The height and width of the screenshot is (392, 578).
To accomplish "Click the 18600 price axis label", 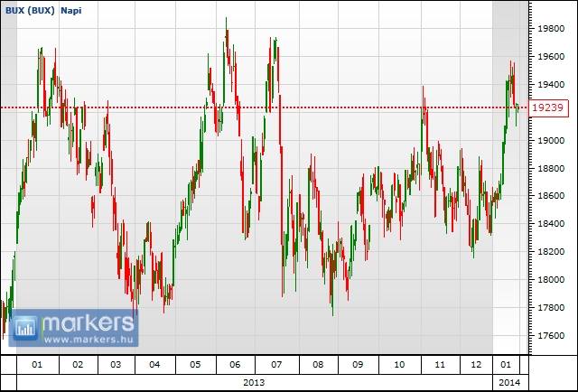I will coord(551,196).
